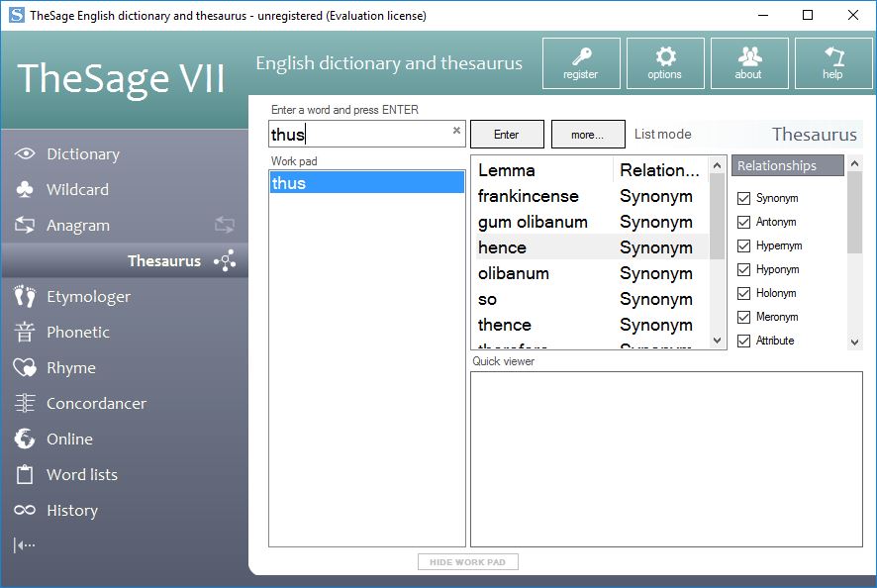Click Relationships panel scroll down arrow

854,342
